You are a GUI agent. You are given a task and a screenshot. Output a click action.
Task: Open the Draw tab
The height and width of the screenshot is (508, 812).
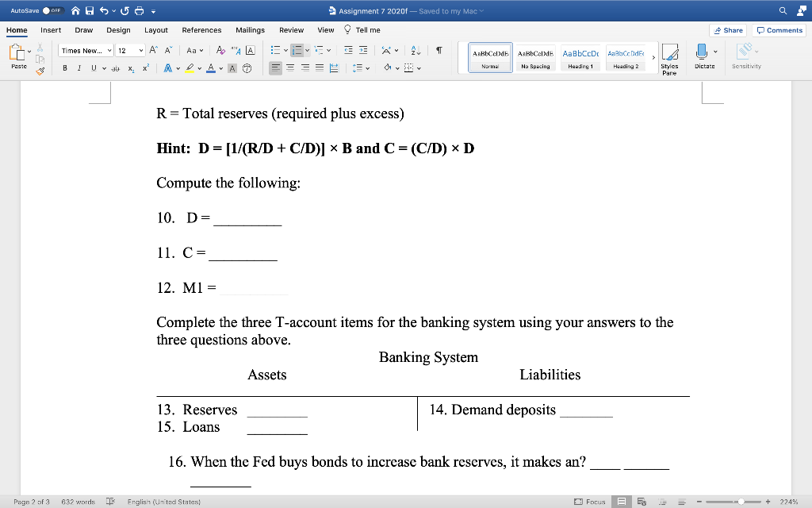pyautogui.click(x=83, y=30)
